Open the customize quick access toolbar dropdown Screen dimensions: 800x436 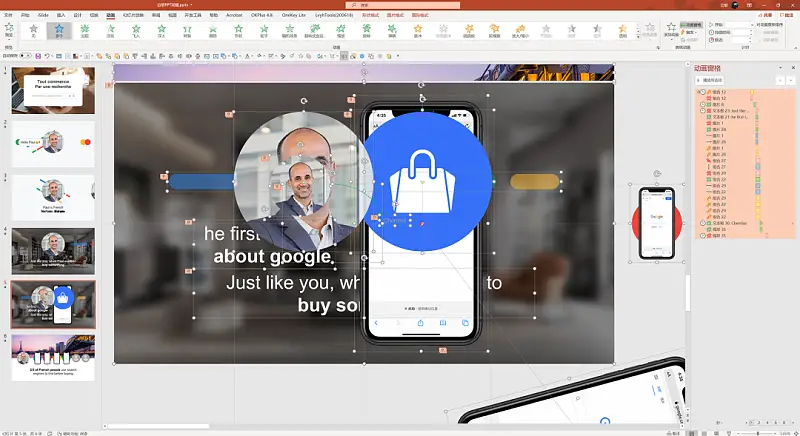pos(398,56)
